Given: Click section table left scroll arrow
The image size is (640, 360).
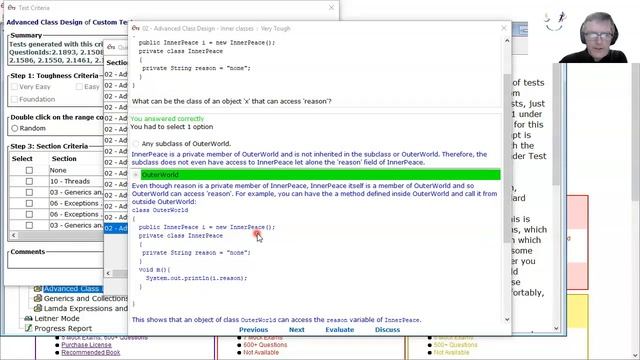Looking at the screenshot, I should pyautogui.click(x=14, y=236).
